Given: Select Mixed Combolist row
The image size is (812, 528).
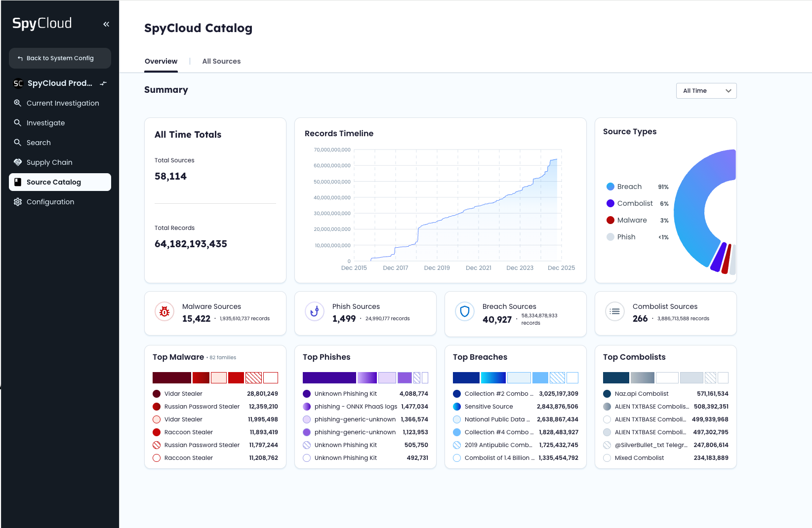Looking at the screenshot, I should coord(666,458).
